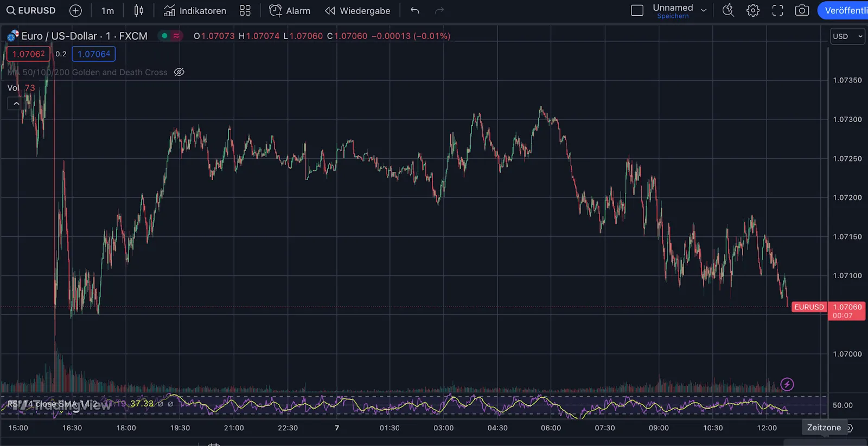Open the Zeitzone time zone menu
868x446 pixels.
[824, 428]
